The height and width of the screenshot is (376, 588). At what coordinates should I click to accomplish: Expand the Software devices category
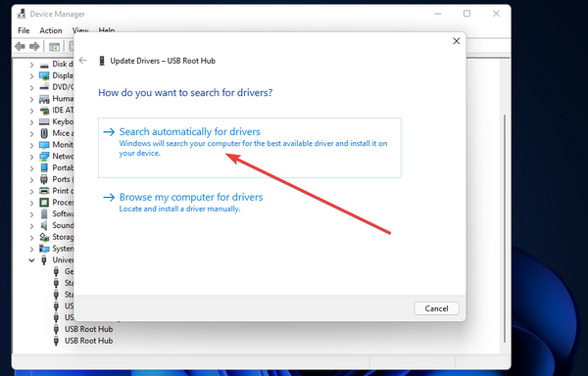(x=32, y=214)
